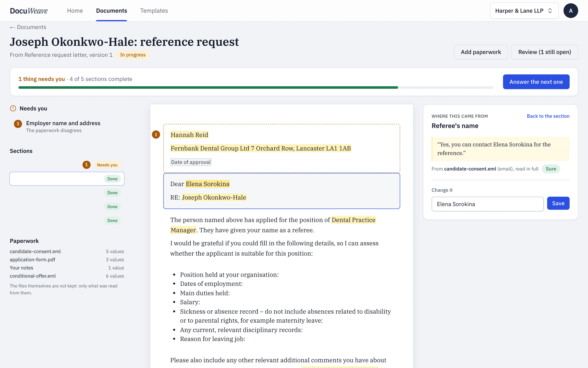The height and width of the screenshot is (368, 588).
Task: Click the sections progress bar
Action: coord(256,88)
